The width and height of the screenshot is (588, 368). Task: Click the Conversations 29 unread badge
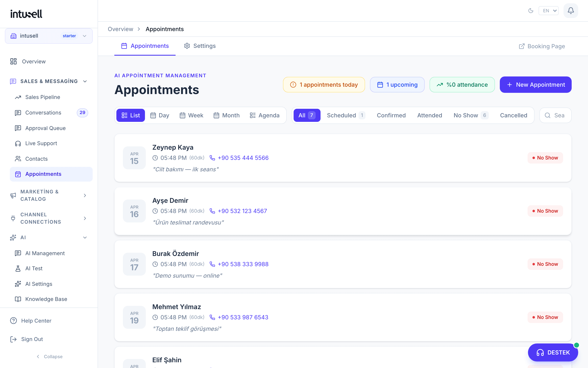point(82,113)
